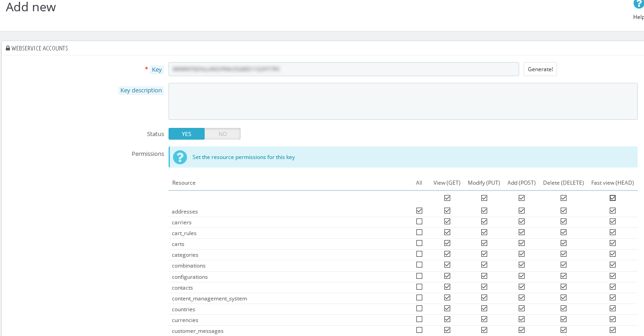The image size is (644, 336).
Task: Uncheck Add (POST) for countries
Action: (521, 309)
